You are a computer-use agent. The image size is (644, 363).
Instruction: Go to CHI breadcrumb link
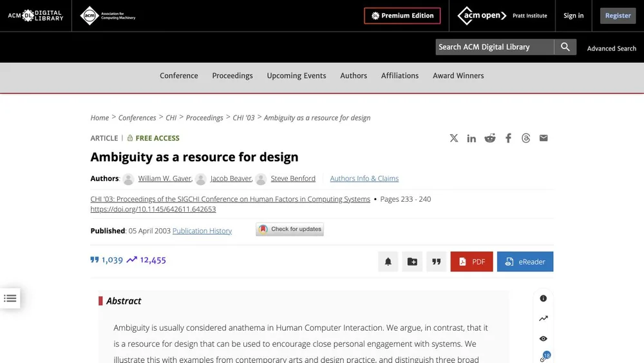pyautogui.click(x=171, y=118)
